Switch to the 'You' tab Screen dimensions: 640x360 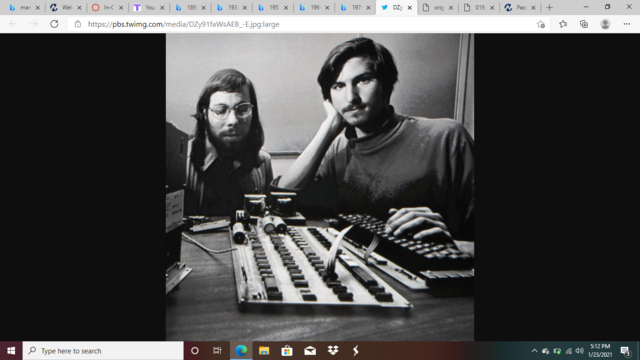point(149,7)
